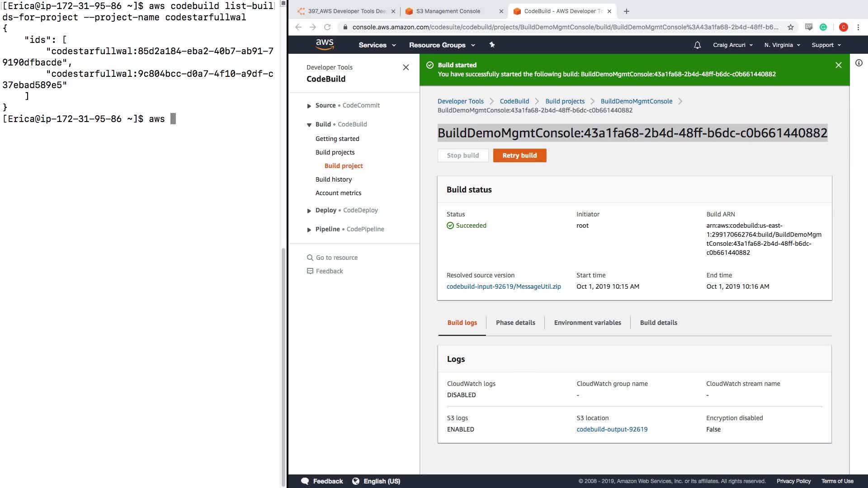Click the pin shortcut star icon
The image size is (868, 488).
coord(492,45)
